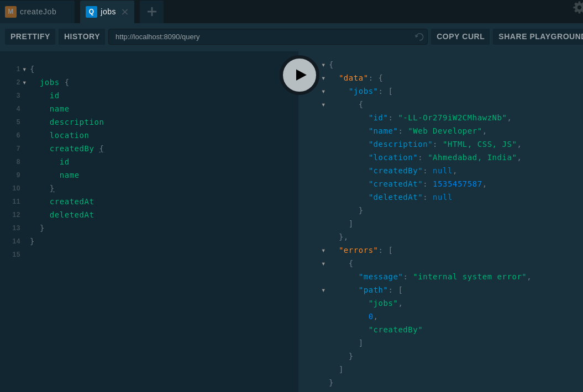Add a new tab with the plus icon
The height and width of the screenshot is (392, 583).
[151, 12]
